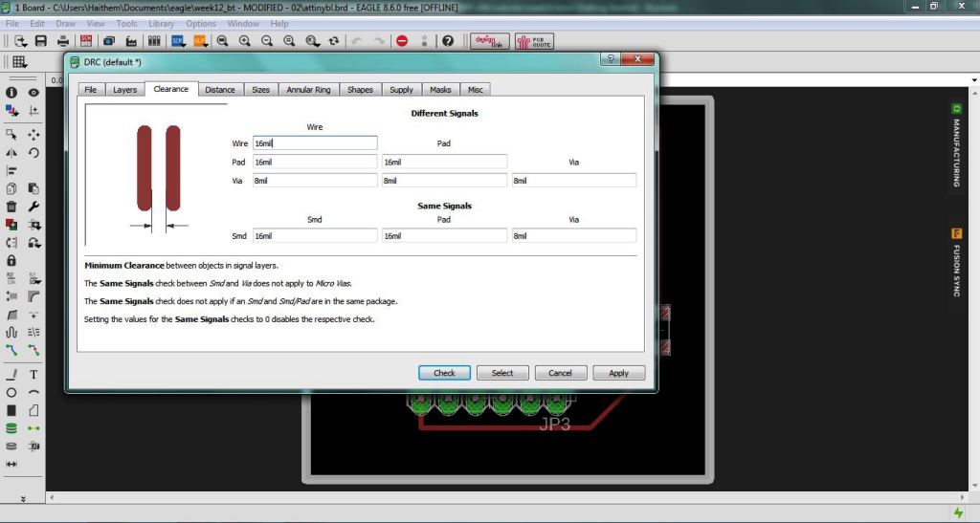
Task: Select the Change wrench tool
Action: click(x=33, y=207)
